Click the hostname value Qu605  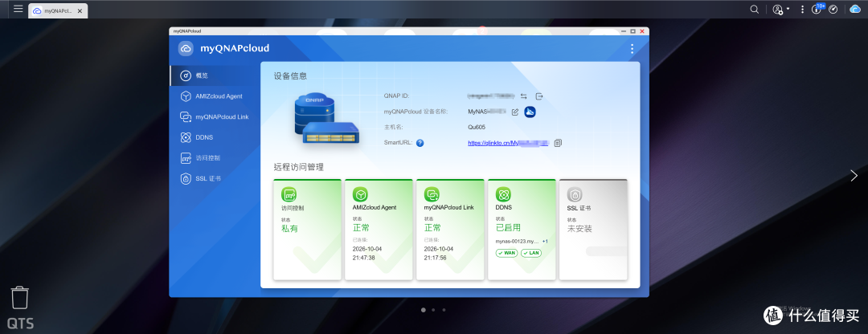click(x=477, y=127)
